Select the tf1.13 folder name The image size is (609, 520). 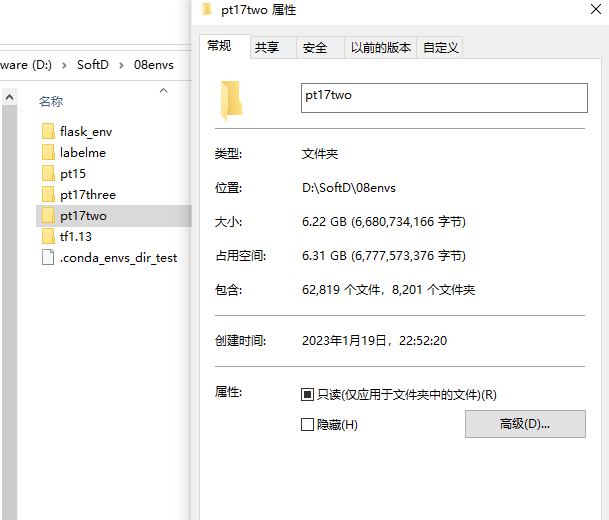76,237
